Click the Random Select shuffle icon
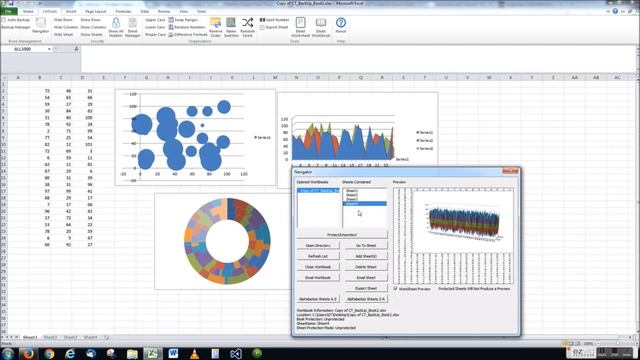Image resolution: width=640 pixels, height=360 pixels. coord(247,27)
